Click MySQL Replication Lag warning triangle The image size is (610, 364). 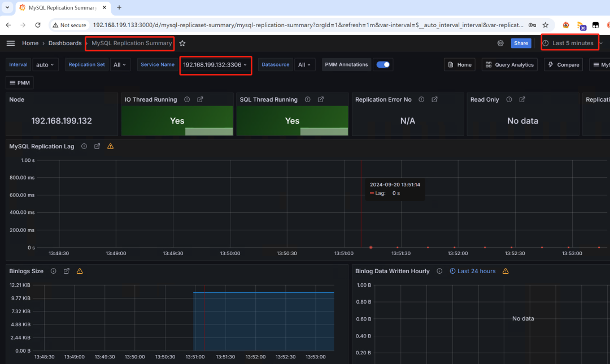coord(111,146)
